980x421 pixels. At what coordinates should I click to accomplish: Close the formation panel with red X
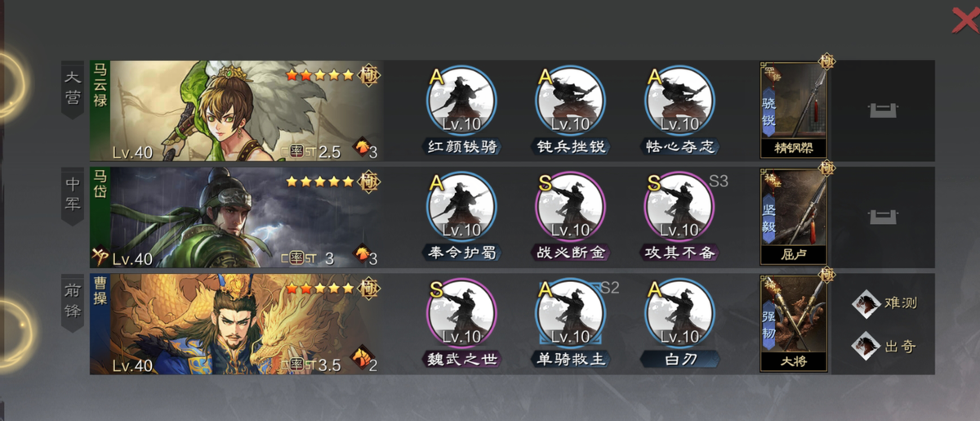click(965, 18)
